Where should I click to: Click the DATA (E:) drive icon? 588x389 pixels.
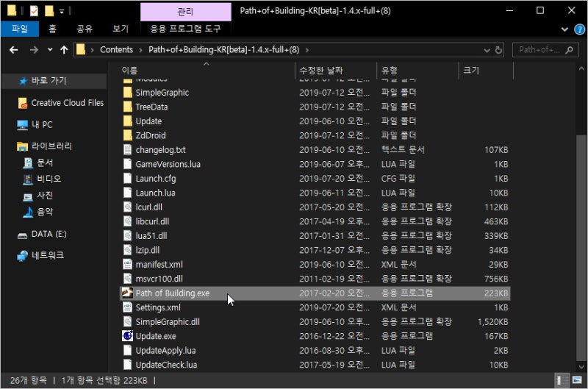click(23, 235)
